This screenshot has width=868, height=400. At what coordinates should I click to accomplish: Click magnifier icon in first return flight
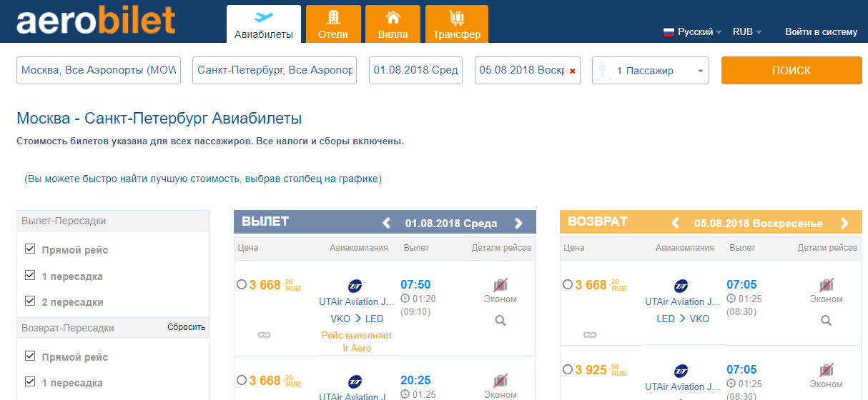(827, 320)
